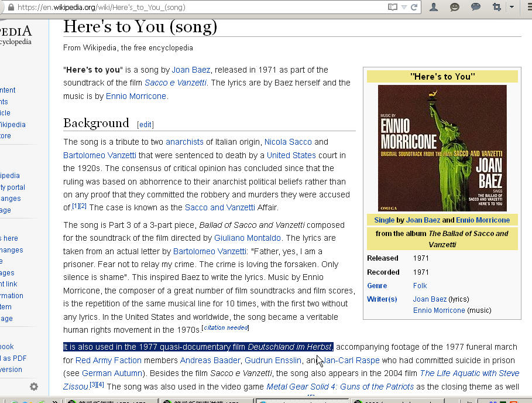Go to the Wikipedia logo home link
Screen dimensions: 532x403
(16, 36)
